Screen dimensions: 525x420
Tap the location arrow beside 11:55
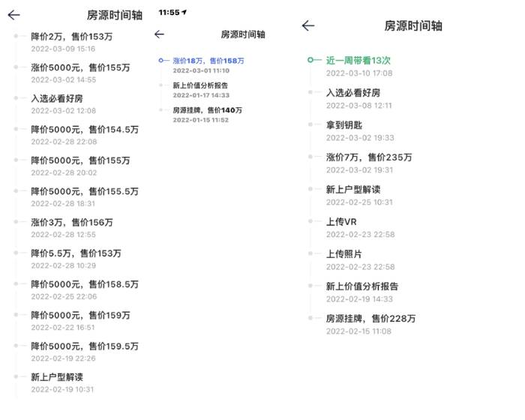(184, 13)
